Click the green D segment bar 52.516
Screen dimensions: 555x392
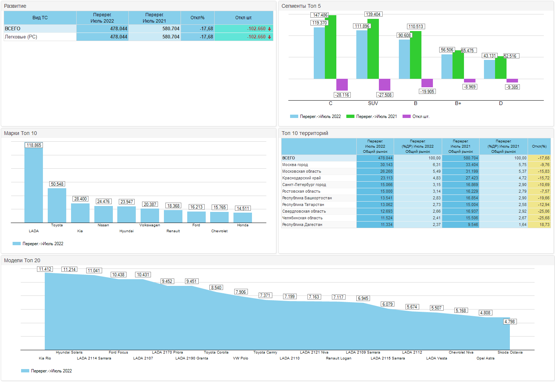501,67
